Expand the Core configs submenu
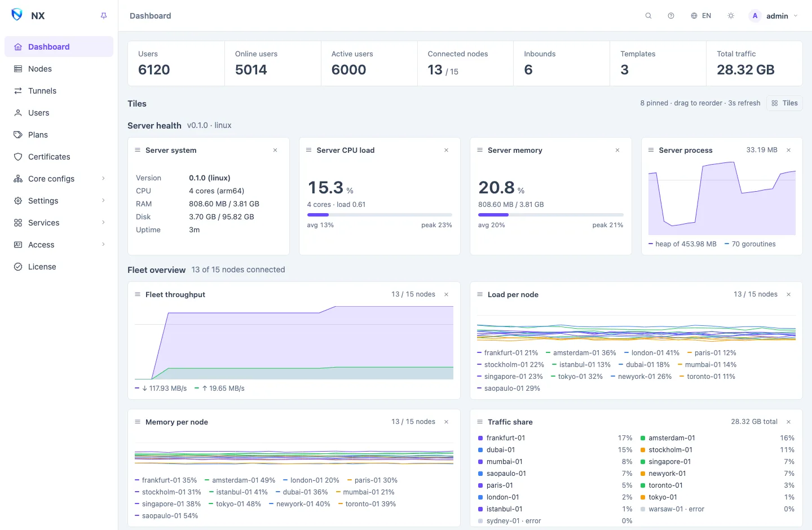 [59, 179]
